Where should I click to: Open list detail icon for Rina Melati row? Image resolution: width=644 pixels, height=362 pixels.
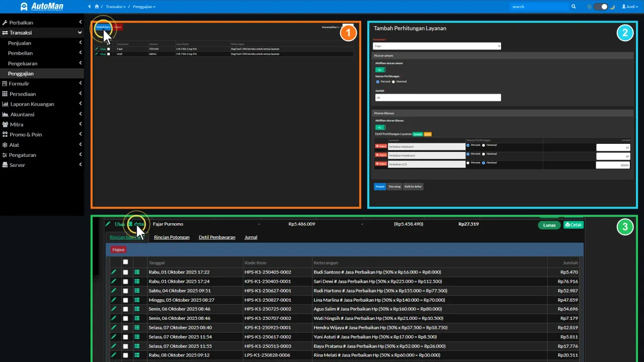137,355
